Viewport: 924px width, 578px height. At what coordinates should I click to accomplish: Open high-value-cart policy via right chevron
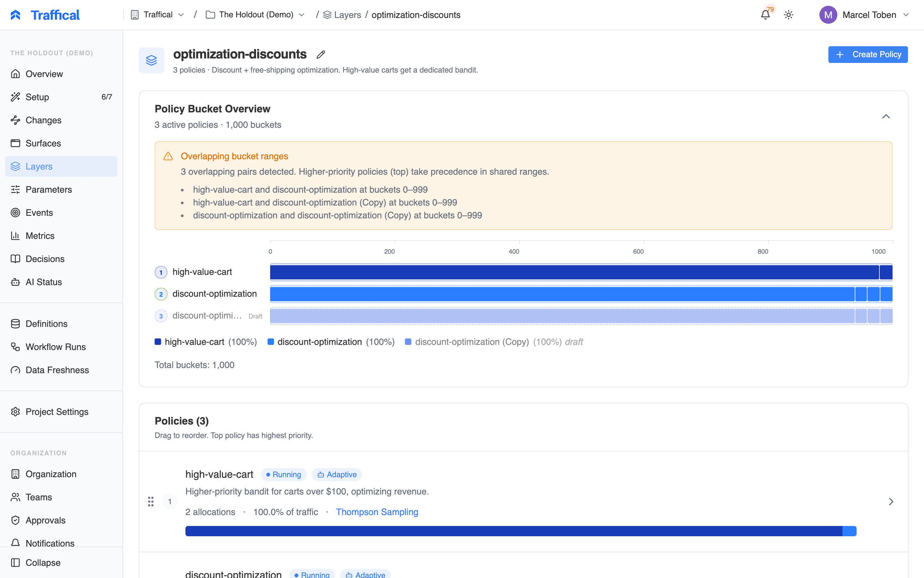[x=891, y=502]
